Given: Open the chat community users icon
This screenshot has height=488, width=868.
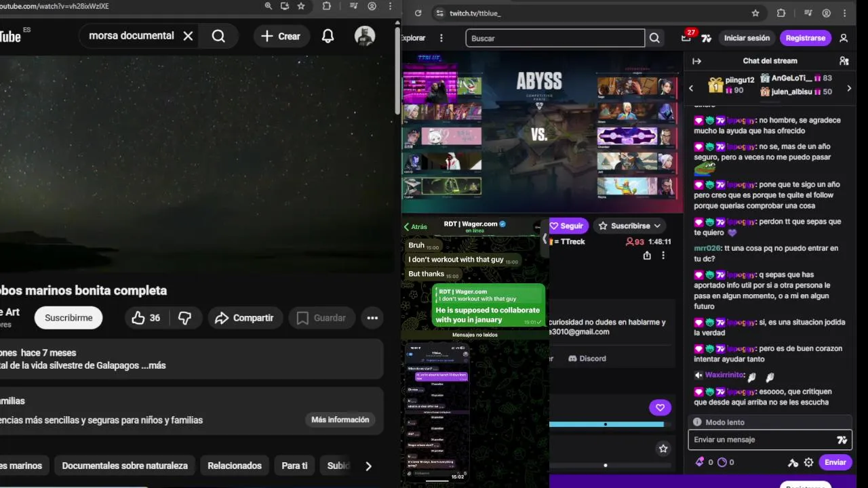Looking at the screenshot, I should [x=844, y=61].
